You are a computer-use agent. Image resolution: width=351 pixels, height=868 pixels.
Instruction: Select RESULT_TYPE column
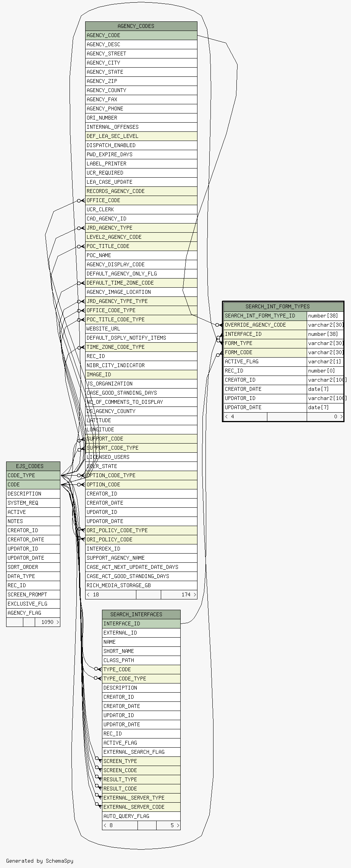pos(141,779)
